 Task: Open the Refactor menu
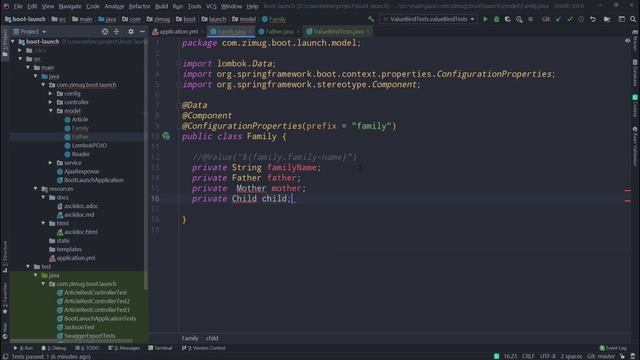(139, 6)
